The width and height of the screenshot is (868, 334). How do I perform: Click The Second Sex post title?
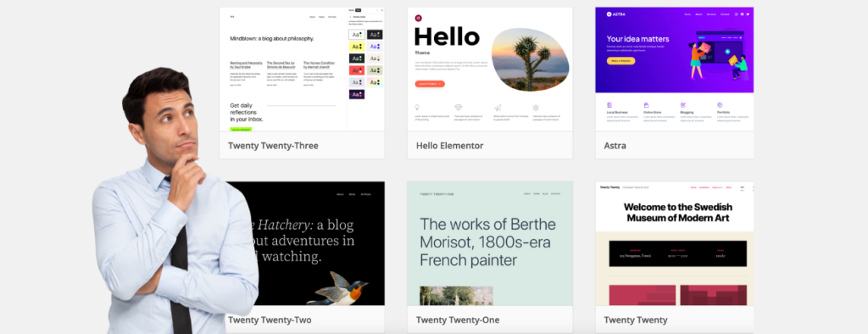(281, 64)
